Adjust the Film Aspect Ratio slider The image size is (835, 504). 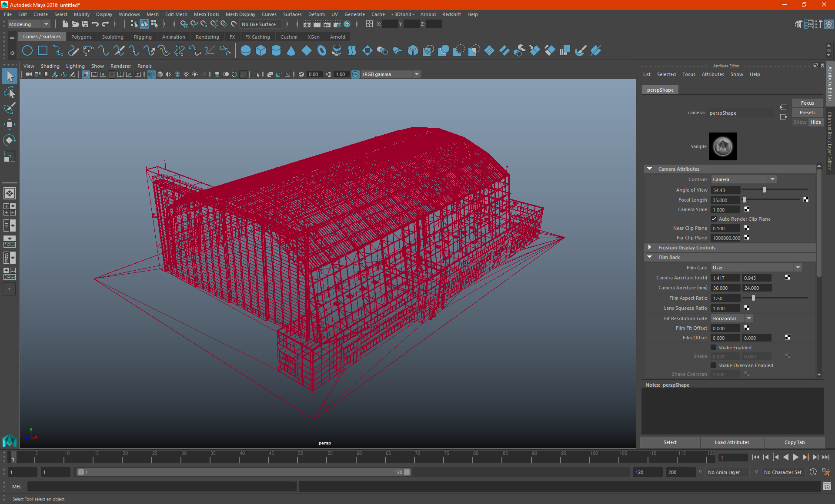click(754, 298)
